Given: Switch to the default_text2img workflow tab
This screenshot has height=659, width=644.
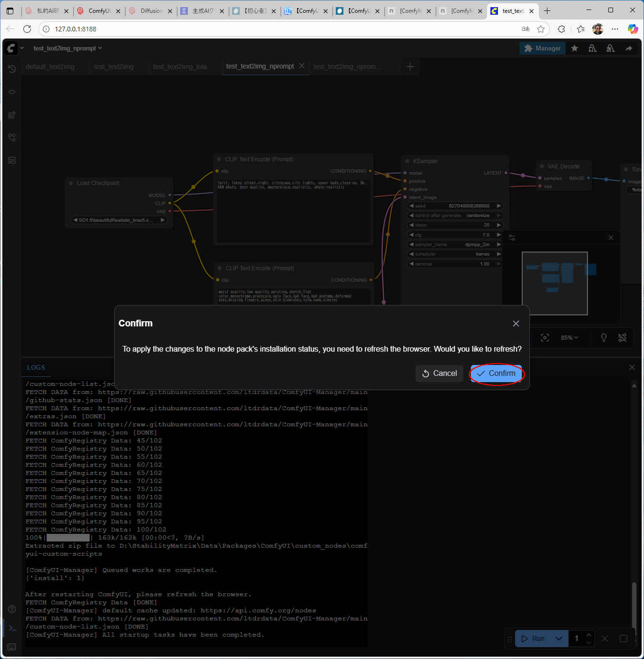Looking at the screenshot, I should point(50,67).
